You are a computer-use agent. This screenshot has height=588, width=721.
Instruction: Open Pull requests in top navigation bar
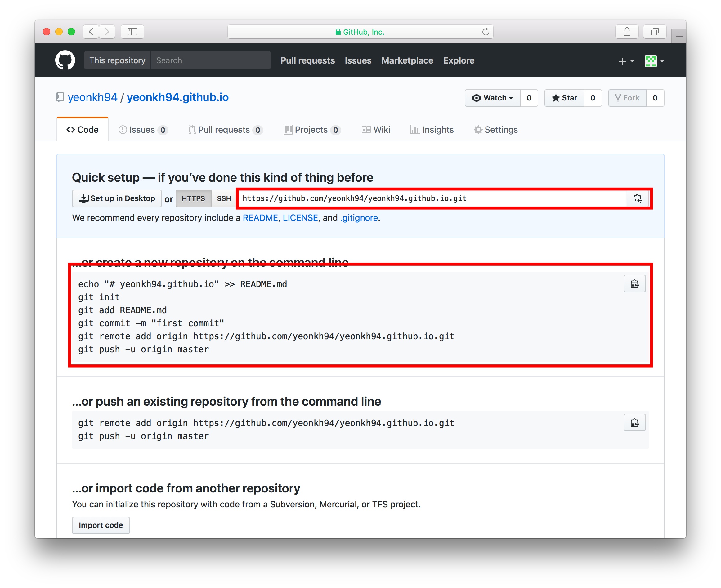coord(307,60)
